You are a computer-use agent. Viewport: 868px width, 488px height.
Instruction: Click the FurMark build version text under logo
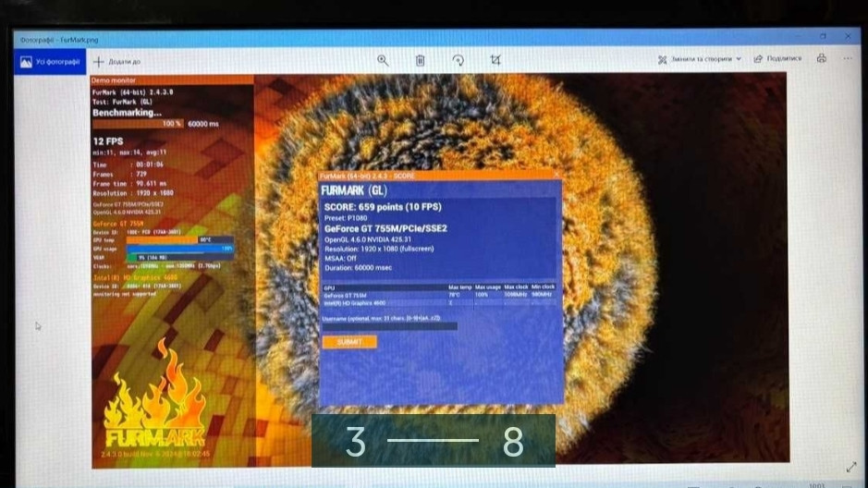point(155,454)
